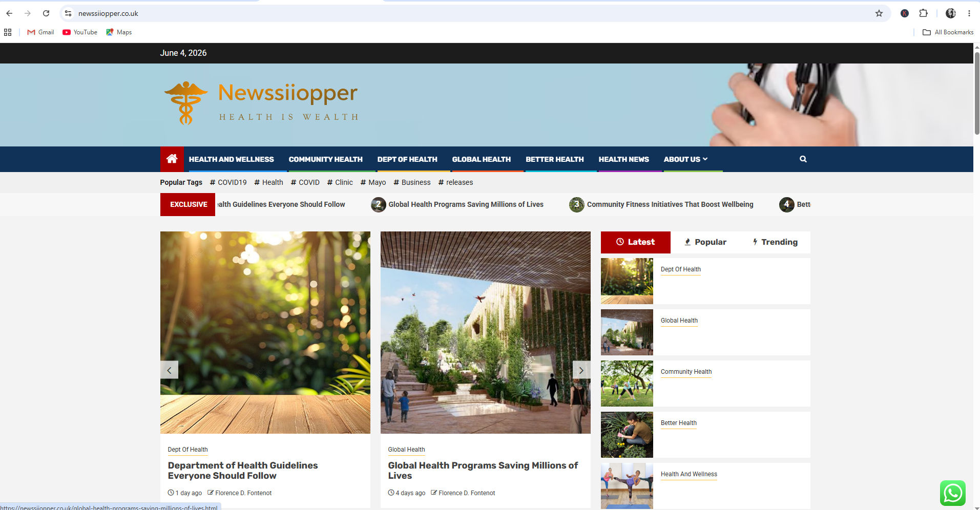Open the YouTube bookmark
Screen dimensions: 980x510
(80, 32)
